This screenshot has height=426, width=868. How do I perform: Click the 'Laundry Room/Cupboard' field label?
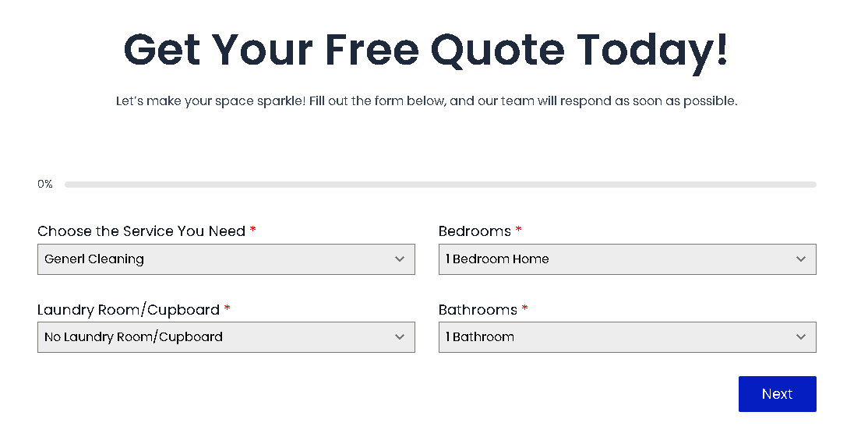coord(129,310)
